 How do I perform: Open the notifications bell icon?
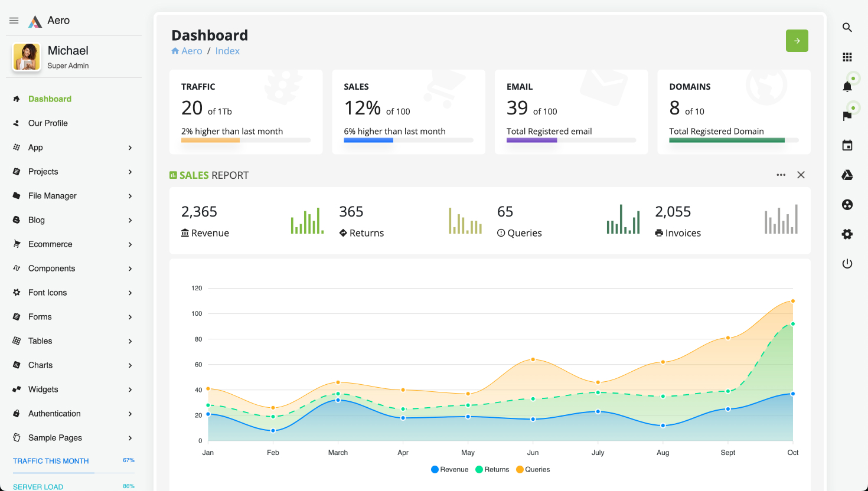pyautogui.click(x=847, y=87)
